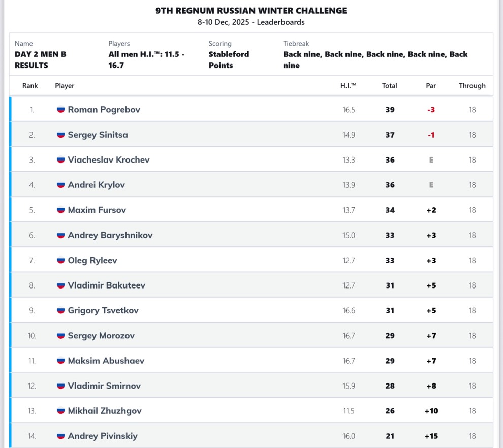
Task: Open Sergey Morozov's scorecard row
Action: pyautogui.click(x=252, y=335)
